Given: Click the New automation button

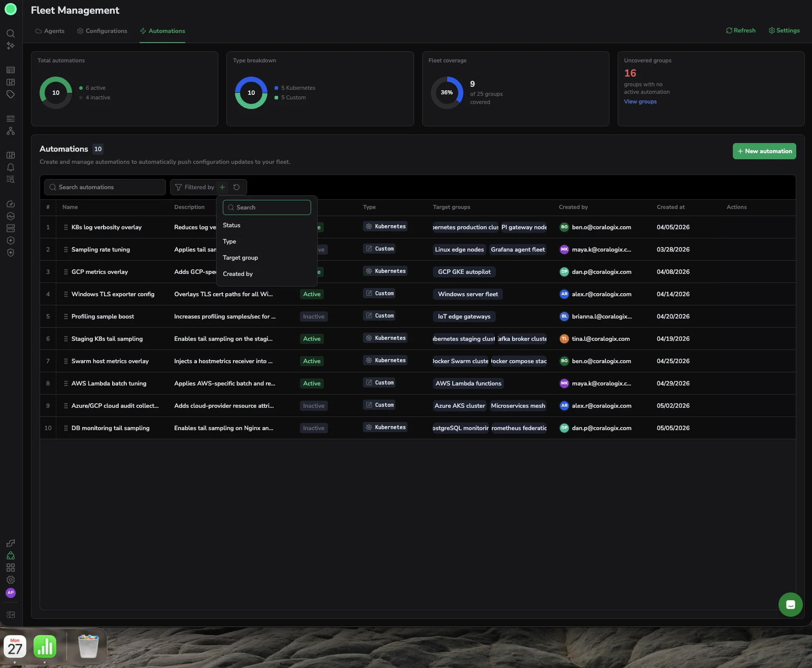Looking at the screenshot, I should (x=764, y=151).
